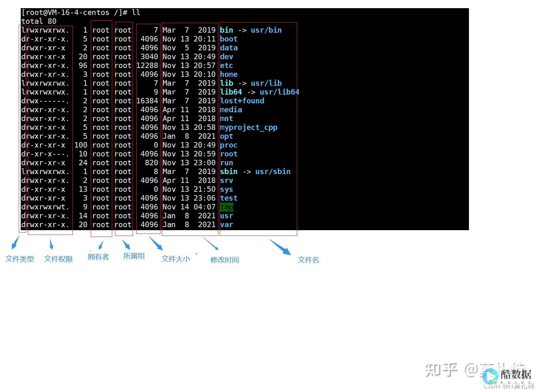Click the 'mnt' directory name
The width and height of the screenshot is (539, 392).
pos(226,119)
